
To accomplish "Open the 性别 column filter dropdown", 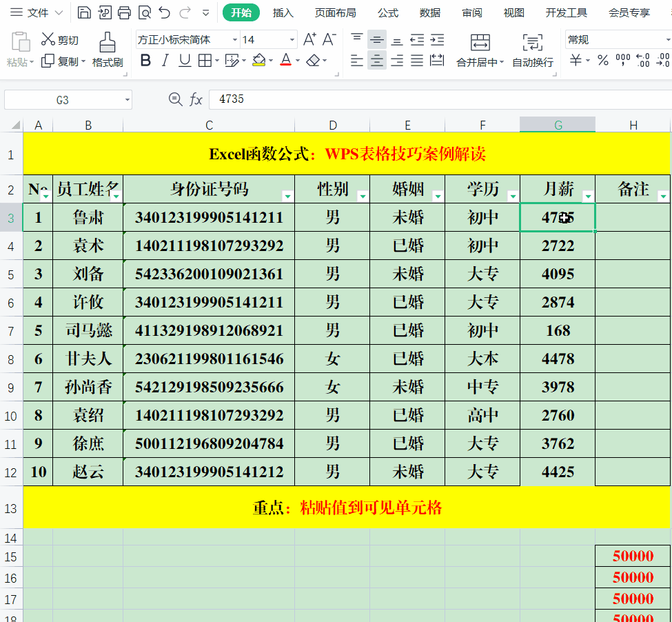I will pos(363,197).
